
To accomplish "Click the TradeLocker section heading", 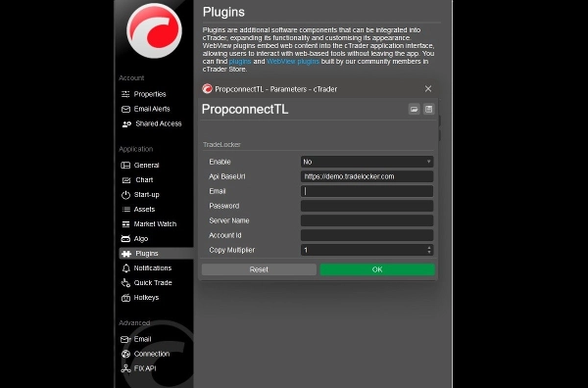I will coord(221,145).
